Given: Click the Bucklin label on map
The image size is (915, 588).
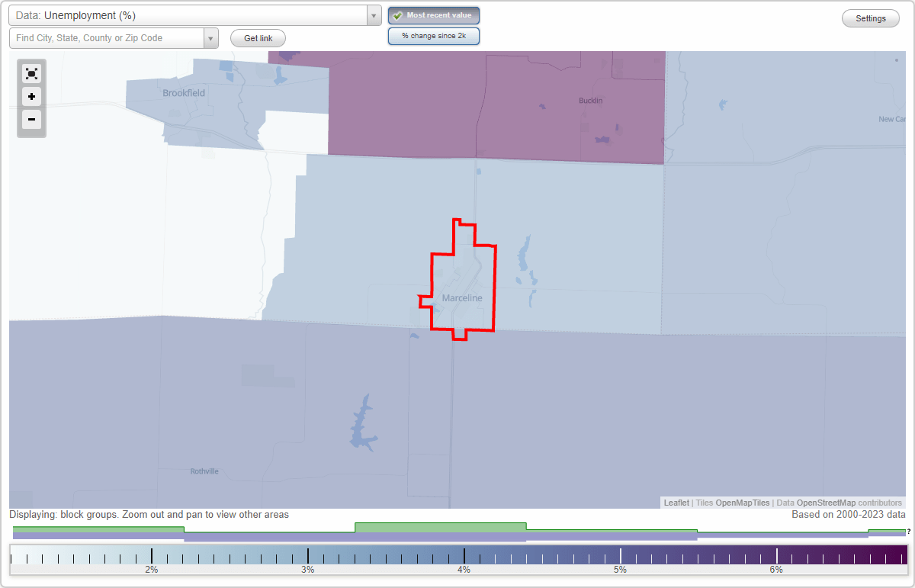Looking at the screenshot, I should (590, 101).
